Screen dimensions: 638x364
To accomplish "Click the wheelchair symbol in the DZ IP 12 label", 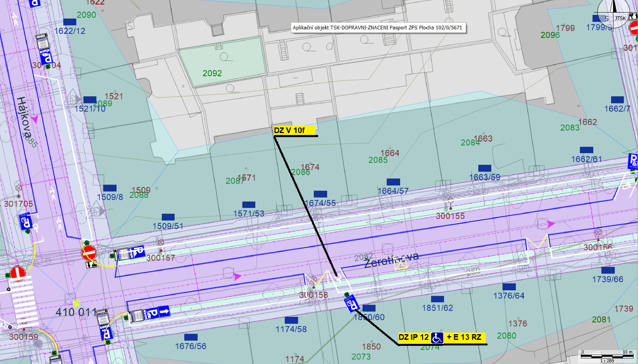I will pos(437,338).
